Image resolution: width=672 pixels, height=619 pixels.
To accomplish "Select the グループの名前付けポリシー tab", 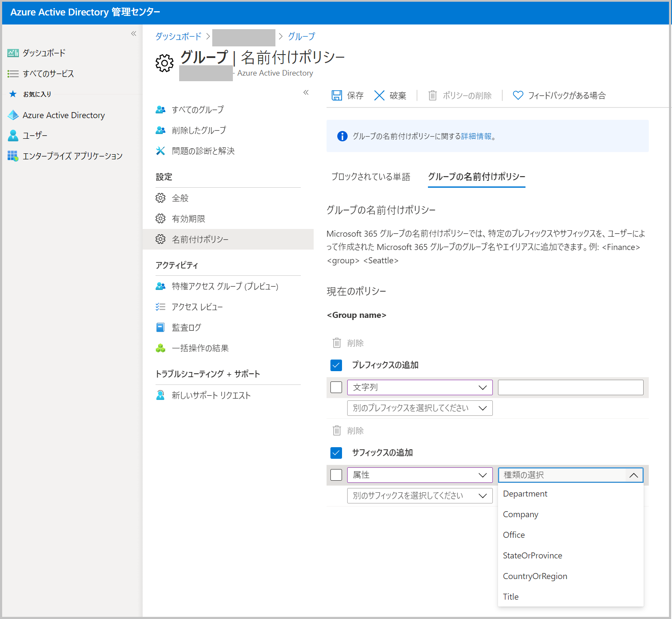I will pyautogui.click(x=477, y=177).
